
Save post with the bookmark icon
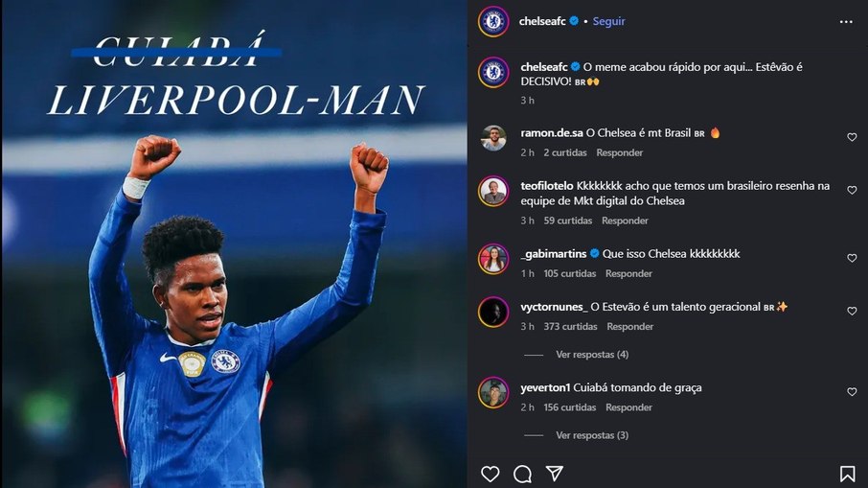(x=847, y=474)
